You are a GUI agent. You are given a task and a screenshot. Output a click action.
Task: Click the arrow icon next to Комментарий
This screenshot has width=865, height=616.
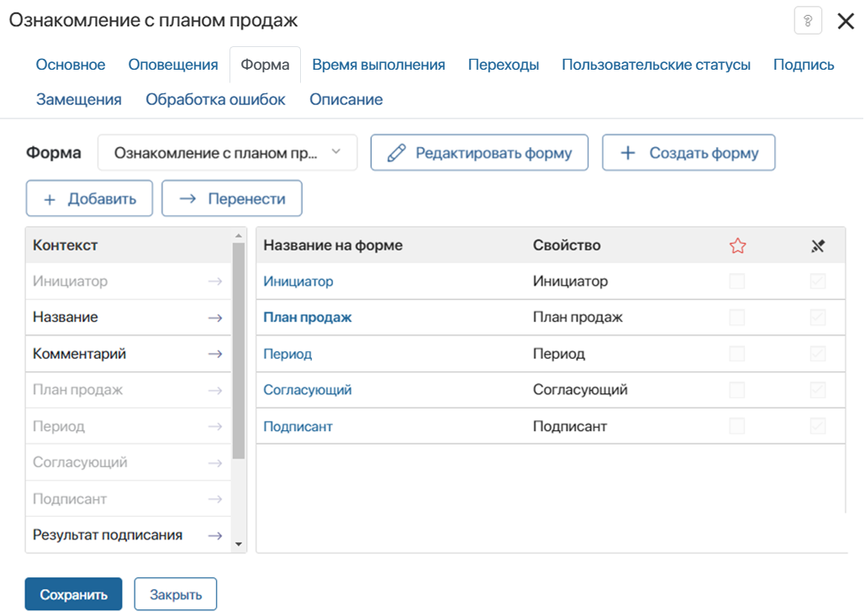(x=215, y=354)
